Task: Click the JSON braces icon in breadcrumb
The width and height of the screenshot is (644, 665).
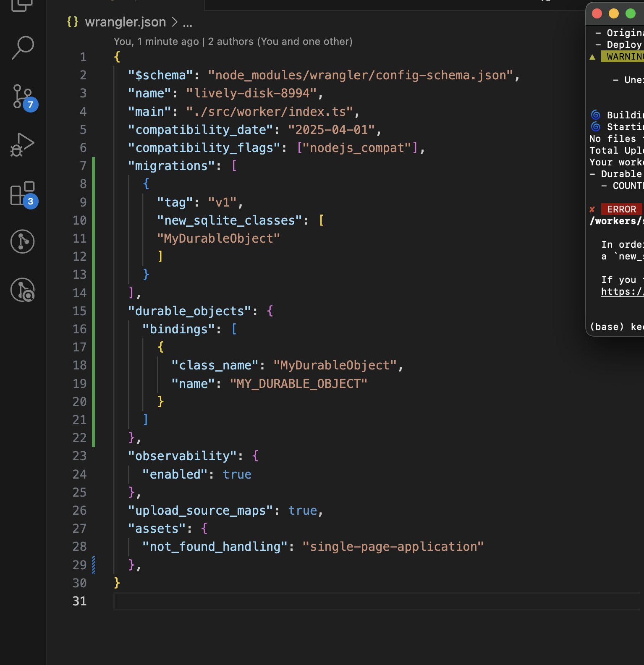Action: [73, 22]
